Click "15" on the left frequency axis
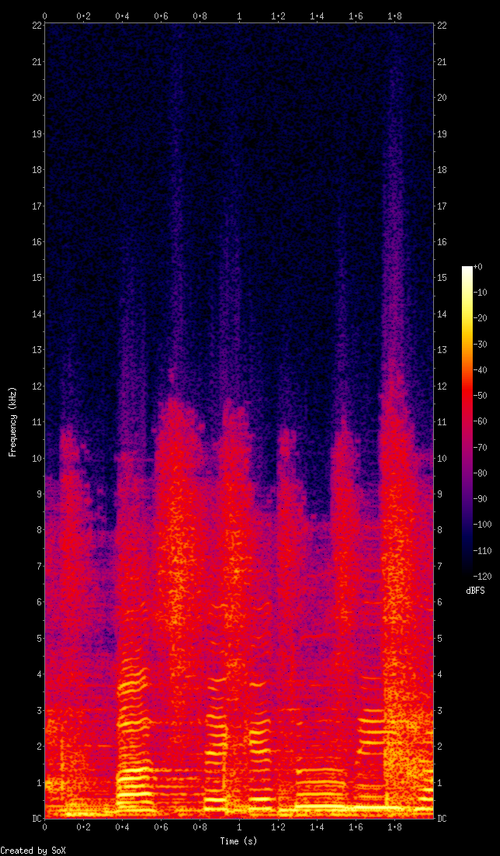Image resolution: width=500 pixels, height=856 pixels. [x=38, y=278]
